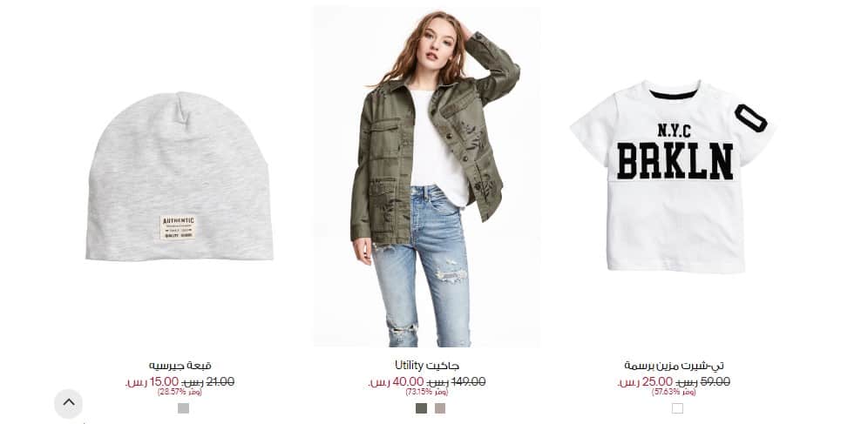Screen dimensions: 868x424
Task: Open the Utility jacket model photo
Action: click(427, 177)
